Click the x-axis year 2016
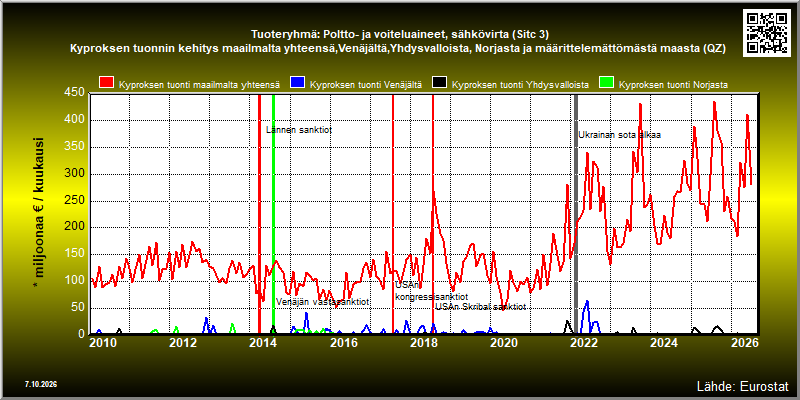Image resolution: width=800 pixels, height=400 pixels. [343, 342]
